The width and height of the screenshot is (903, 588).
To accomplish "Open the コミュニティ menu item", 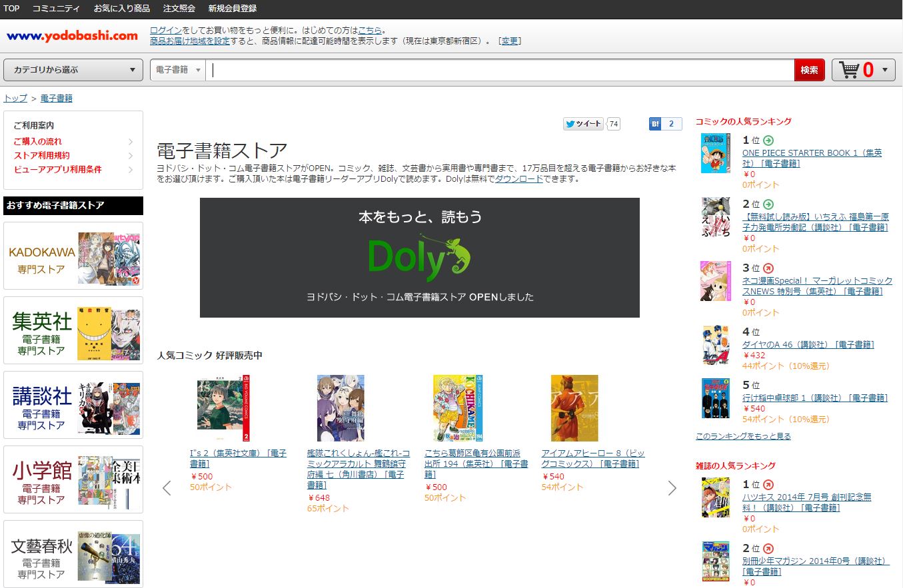I will [56, 9].
